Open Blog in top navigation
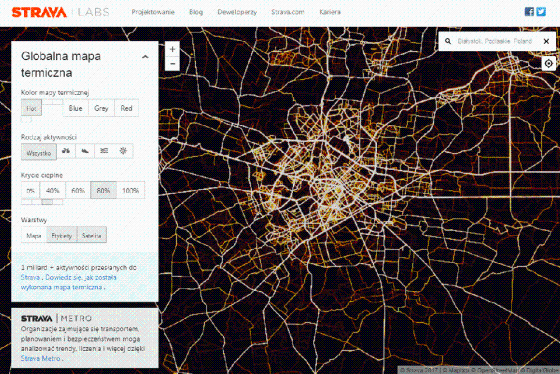Image resolution: width=560 pixels, height=374 pixels. tap(196, 12)
